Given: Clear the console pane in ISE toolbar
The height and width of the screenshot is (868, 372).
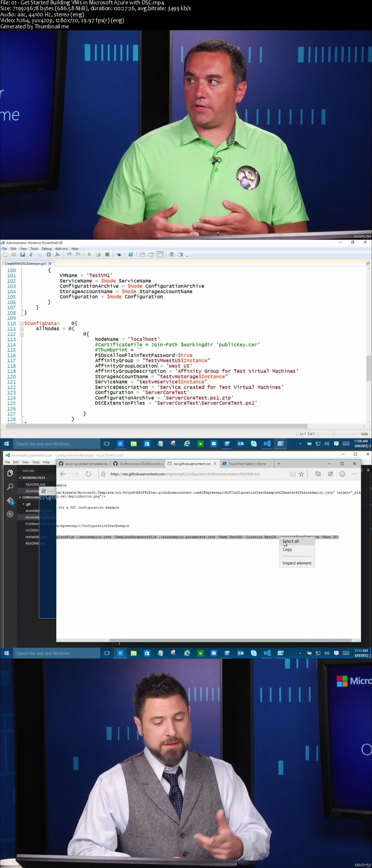Looking at the screenshot, I should click(57, 255).
